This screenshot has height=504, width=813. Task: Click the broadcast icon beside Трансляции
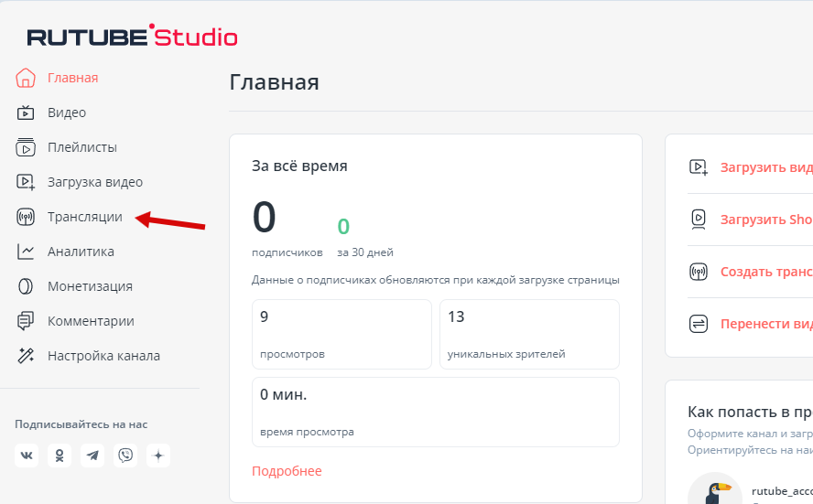coord(25,217)
